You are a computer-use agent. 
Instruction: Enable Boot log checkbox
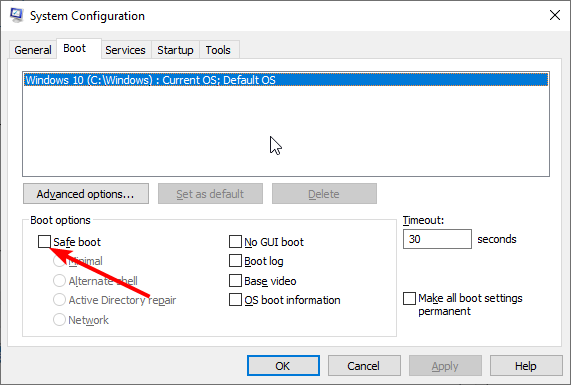pyautogui.click(x=235, y=261)
